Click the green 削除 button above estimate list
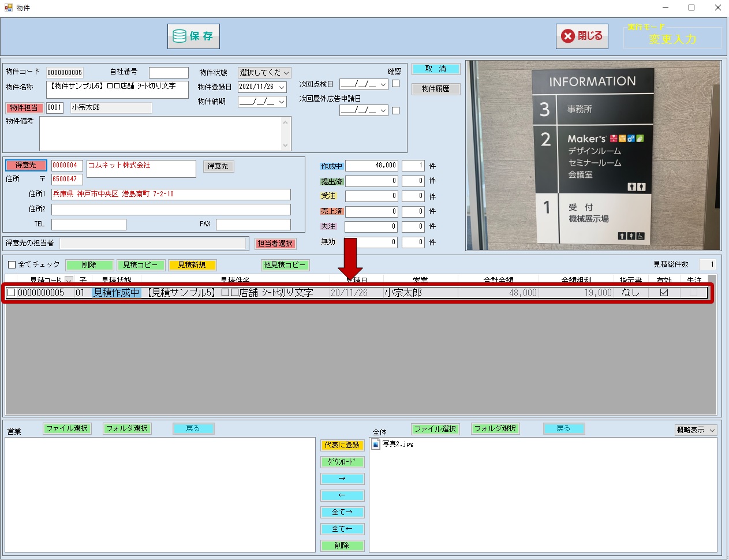 (89, 265)
